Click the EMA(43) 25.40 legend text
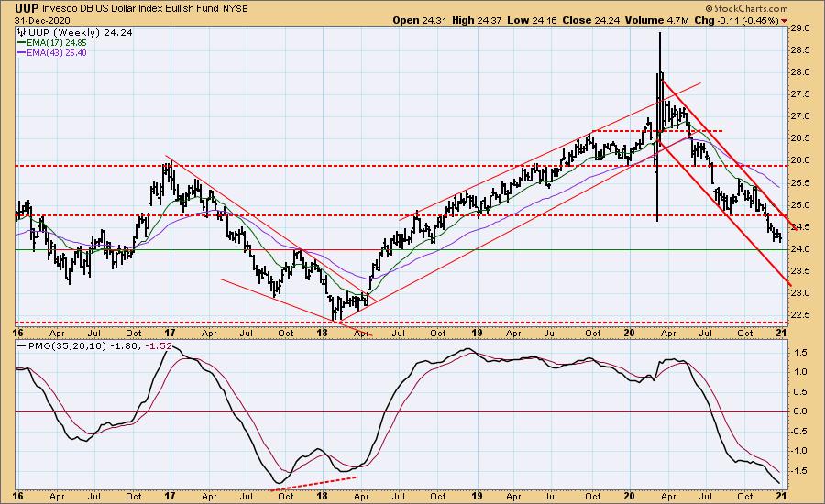The image size is (825, 504). [x=57, y=53]
